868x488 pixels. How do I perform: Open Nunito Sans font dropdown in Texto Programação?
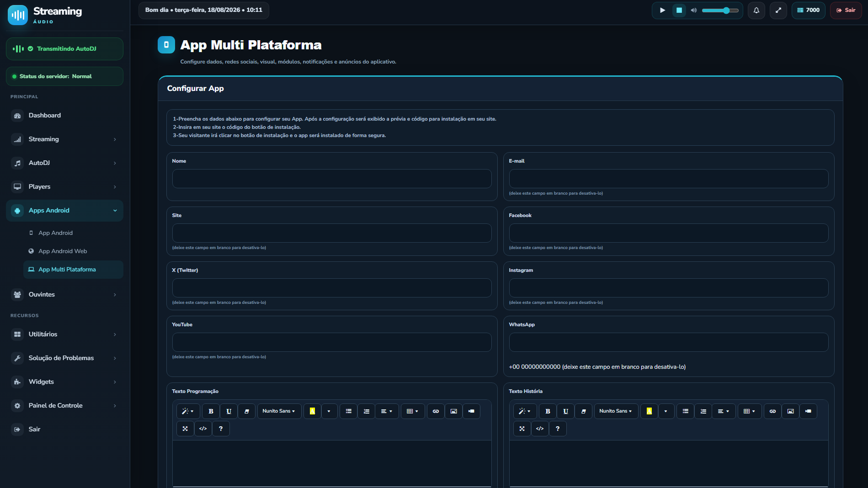[x=279, y=411]
